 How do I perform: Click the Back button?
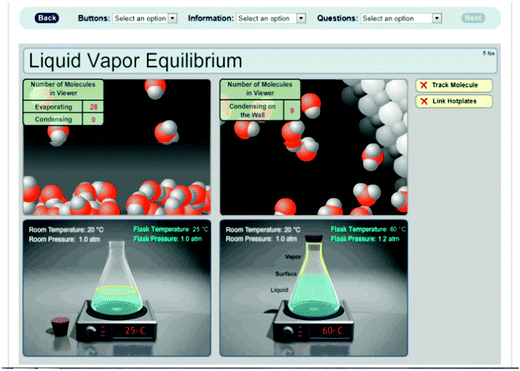pos(47,18)
